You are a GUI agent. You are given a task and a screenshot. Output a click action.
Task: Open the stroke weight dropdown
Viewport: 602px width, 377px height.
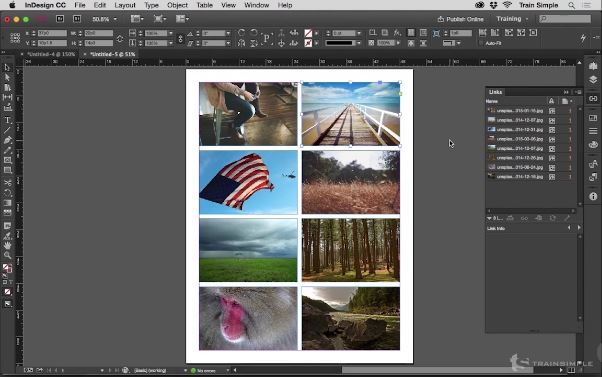359,33
